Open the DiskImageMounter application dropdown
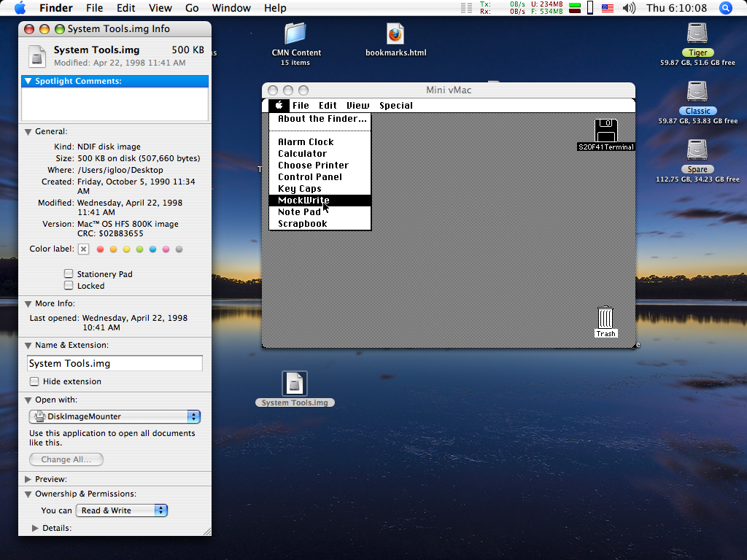Viewport: 747px width, 560px height. tap(115, 416)
